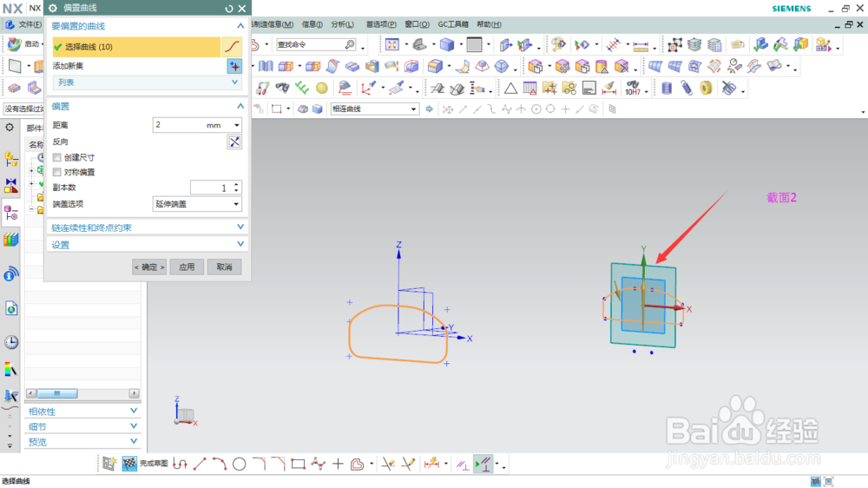Open the GC工具箱 menu
Image resolution: width=868 pixels, height=488 pixels.
click(x=453, y=24)
